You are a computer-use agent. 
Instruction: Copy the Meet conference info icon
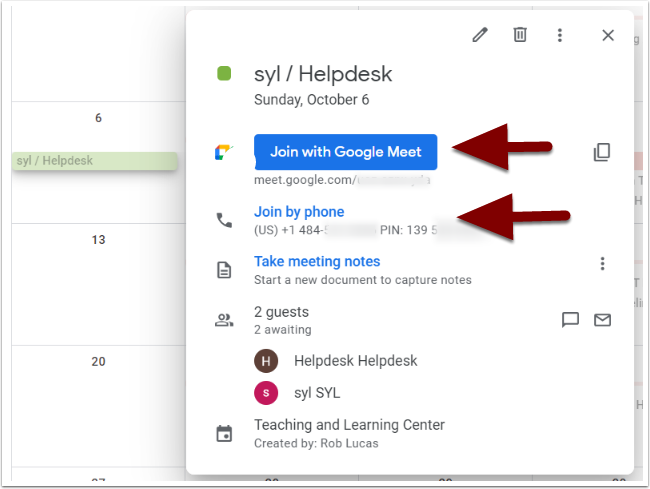click(x=601, y=152)
